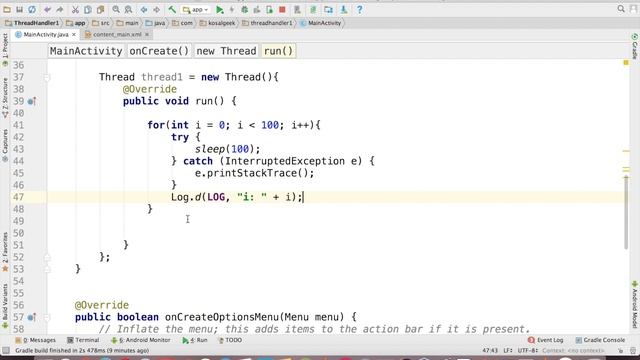Image resolution: width=640 pixels, height=360 pixels.
Task: Click the Copy icon in toolbar
Action: coord(88,9)
